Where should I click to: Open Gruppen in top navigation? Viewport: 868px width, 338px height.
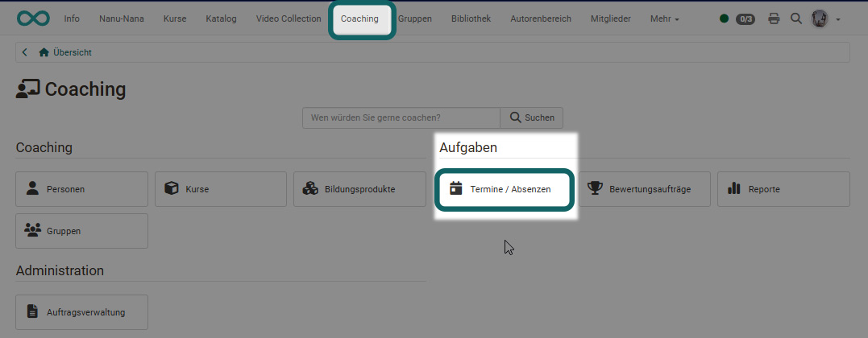[x=414, y=19]
